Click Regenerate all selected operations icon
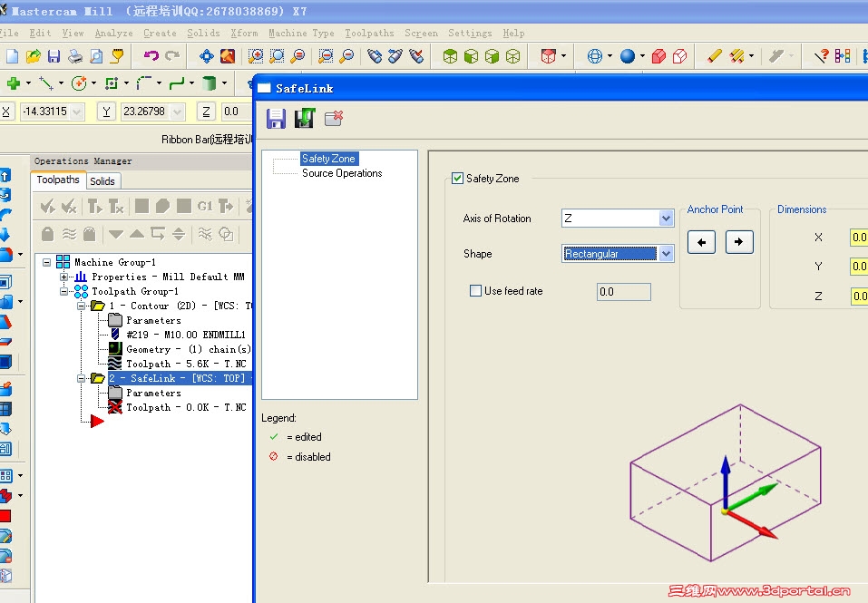This screenshot has height=603, width=868. tap(94, 207)
